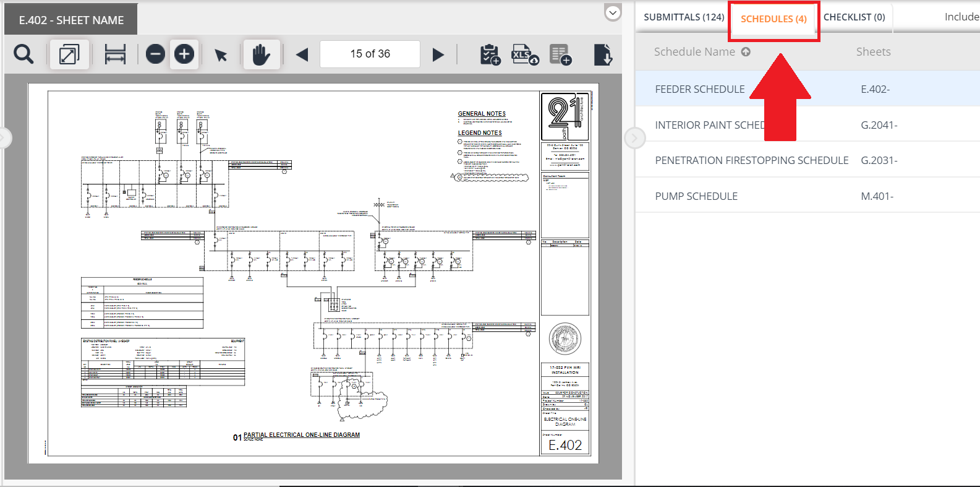The height and width of the screenshot is (487, 980).
Task: Go to the previous sheet arrow
Action: point(302,54)
